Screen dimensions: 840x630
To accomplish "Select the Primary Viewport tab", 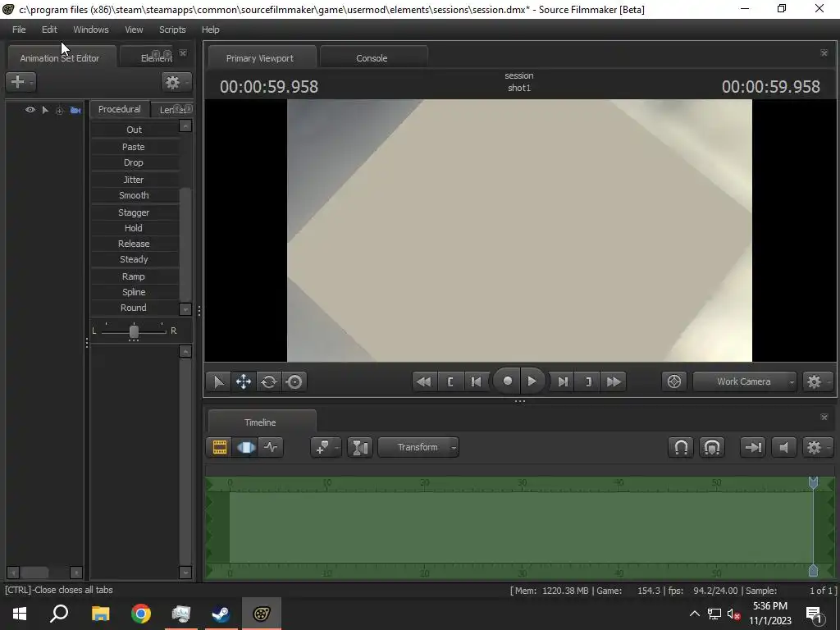I will pyautogui.click(x=260, y=58).
